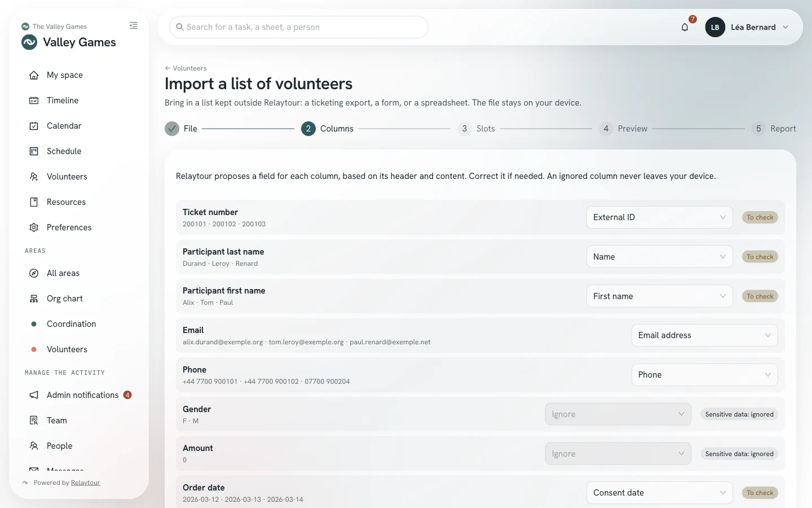Click the Schedule icon in sidebar
The image size is (812, 508).
[x=34, y=151]
